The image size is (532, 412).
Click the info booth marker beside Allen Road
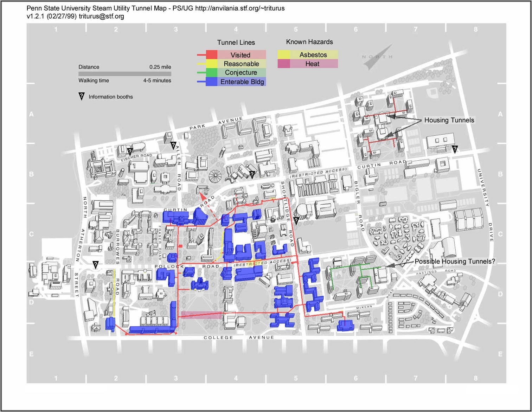coord(173,145)
